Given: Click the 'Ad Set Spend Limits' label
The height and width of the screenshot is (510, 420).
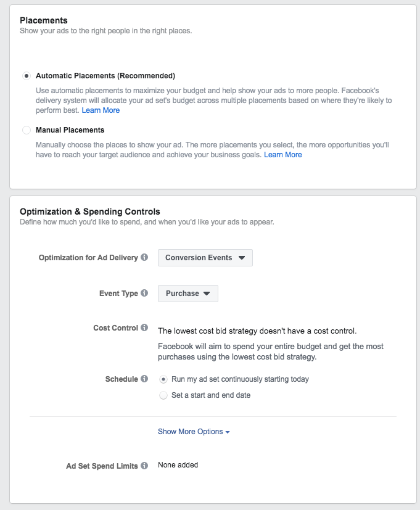Looking at the screenshot, I should (x=102, y=466).
